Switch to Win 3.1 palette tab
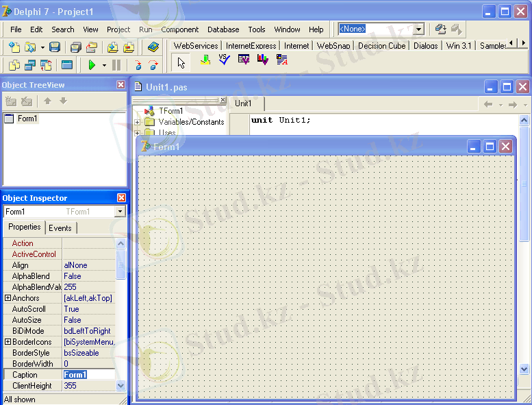Image resolution: width=532 pixels, height=405 pixels. click(x=459, y=45)
